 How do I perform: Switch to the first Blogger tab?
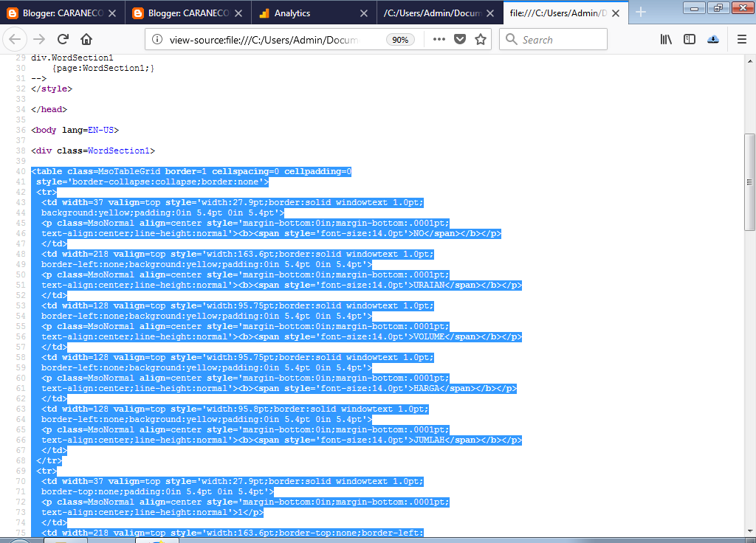tap(59, 13)
